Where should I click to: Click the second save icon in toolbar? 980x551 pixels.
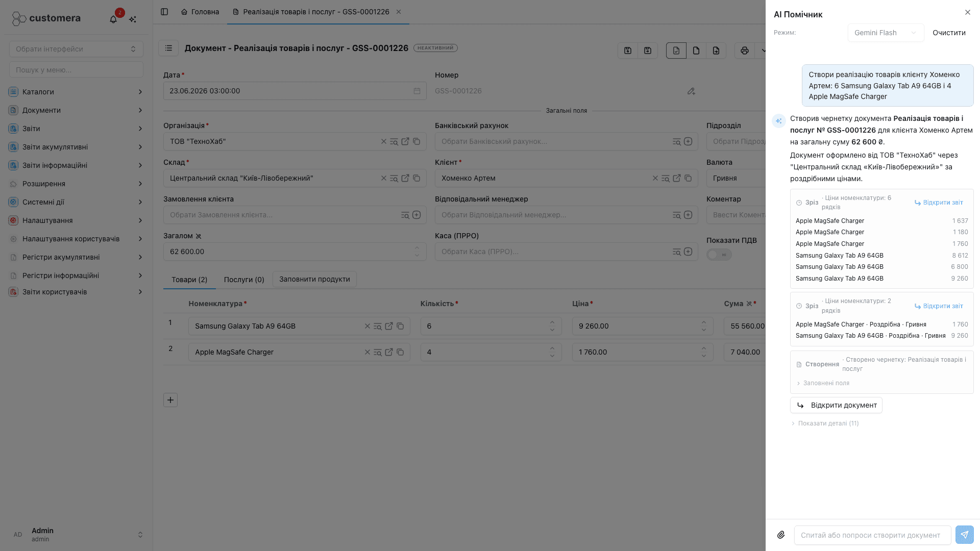pos(648,51)
